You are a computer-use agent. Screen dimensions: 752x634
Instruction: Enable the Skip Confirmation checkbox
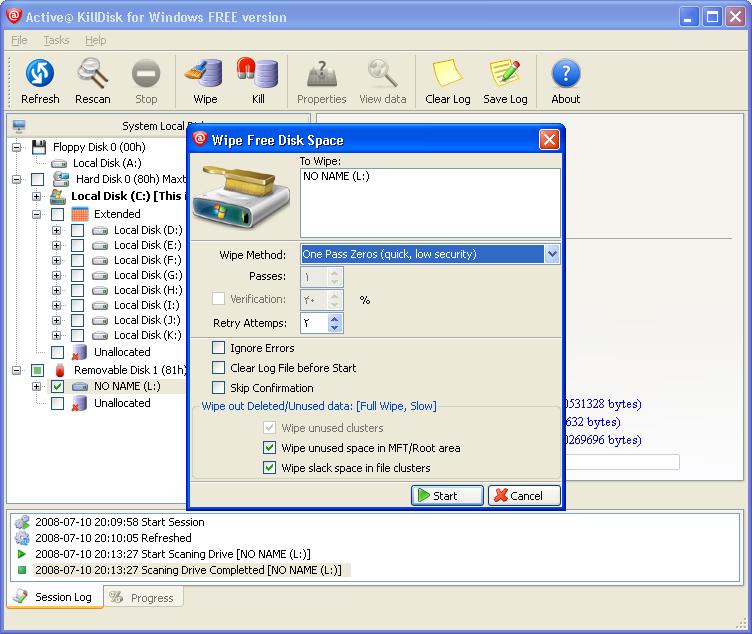[218, 387]
